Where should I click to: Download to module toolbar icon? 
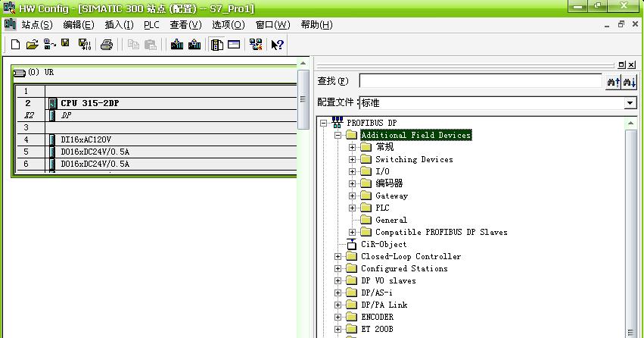coord(177,45)
